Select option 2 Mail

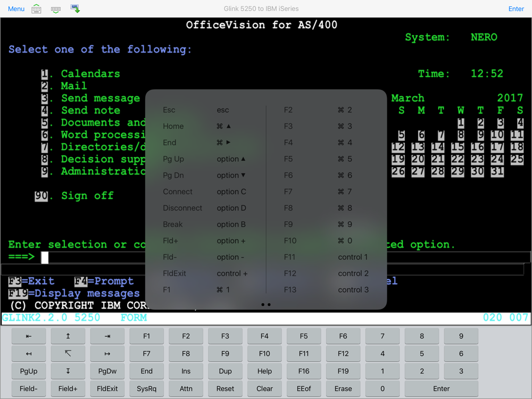click(64, 86)
